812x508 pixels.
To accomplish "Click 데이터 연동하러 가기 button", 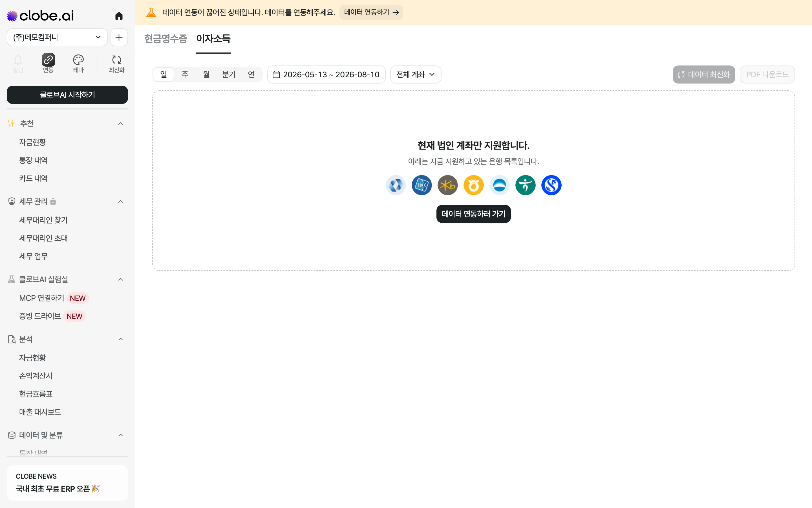I will pyautogui.click(x=473, y=214).
